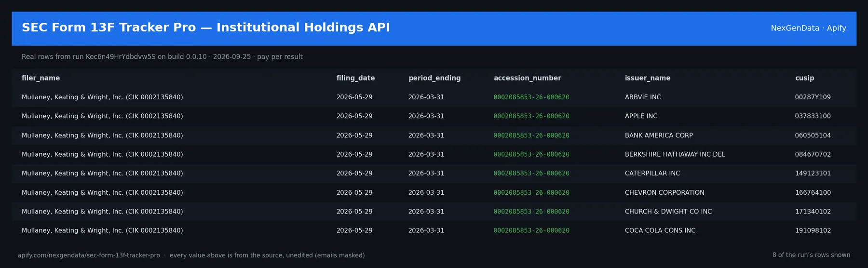Click period ending in the CHEVRON CORPORATION row

pos(426,192)
